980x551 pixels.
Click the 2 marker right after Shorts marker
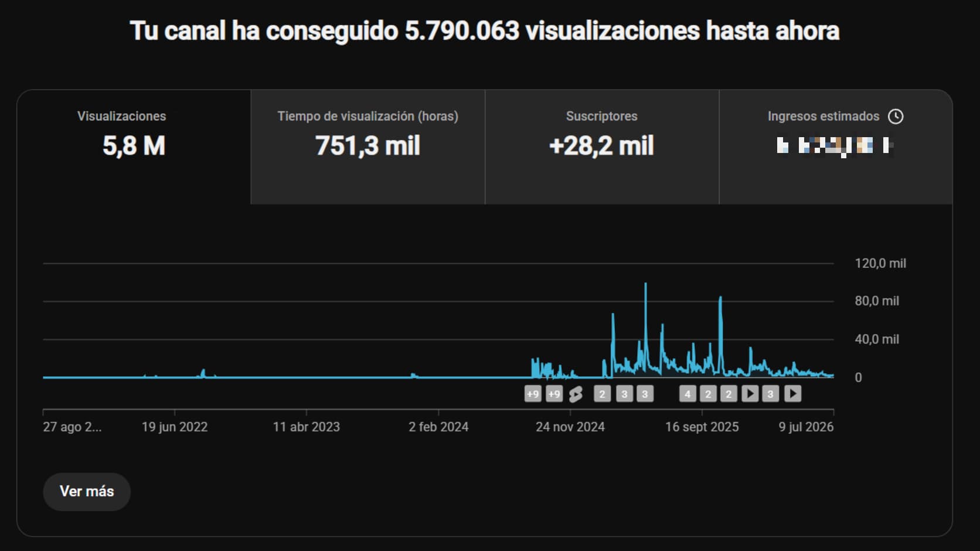pos(602,394)
